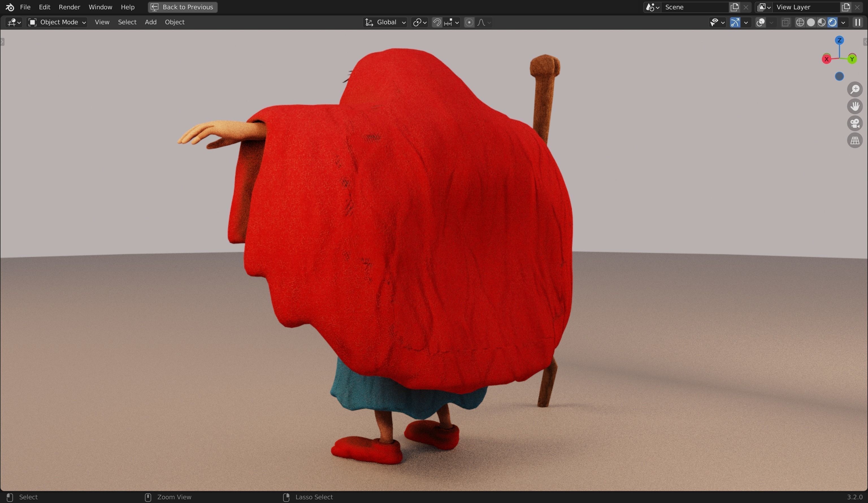Click the Zoom View mouse hint icon
The image size is (868, 503).
click(148, 497)
